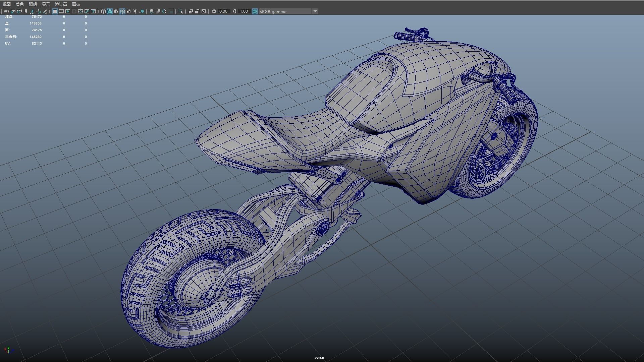Select the camera selection icon in viewport toolbar
The width and height of the screenshot is (644, 362).
pos(6,11)
